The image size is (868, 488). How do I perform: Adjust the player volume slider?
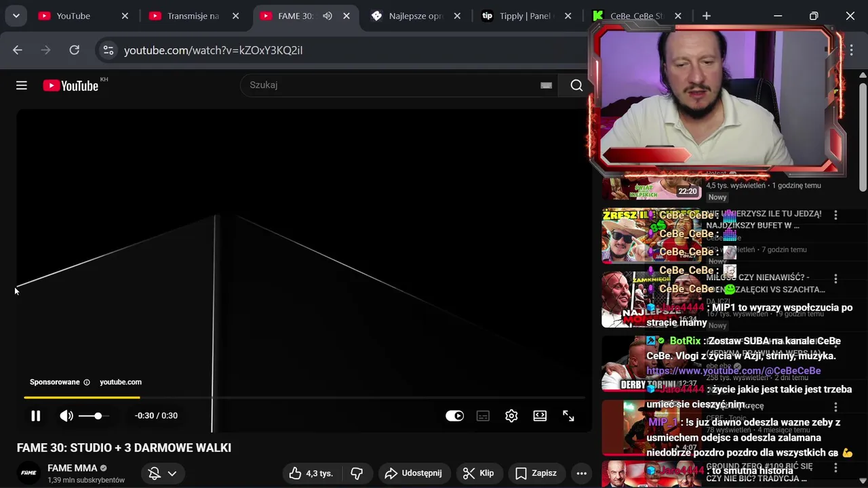pyautogui.click(x=93, y=415)
